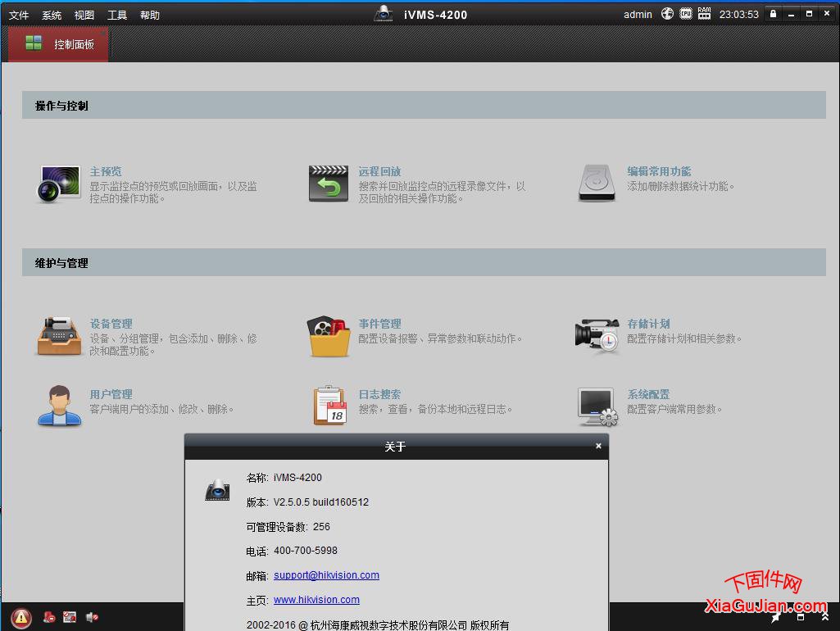Open the 存储计划 storage schedule camcorder icon
Image resolution: width=840 pixels, height=631 pixels.
click(x=597, y=335)
